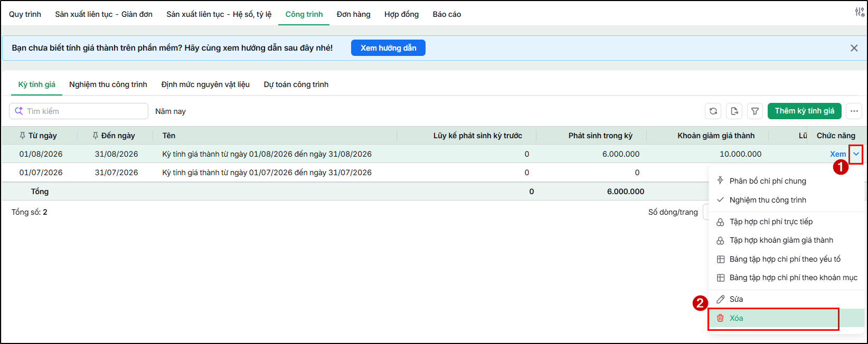Click the Tổng số: 2 label
This screenshot has width=868, height=344.
pyautogui.click(x=30, y=212)
